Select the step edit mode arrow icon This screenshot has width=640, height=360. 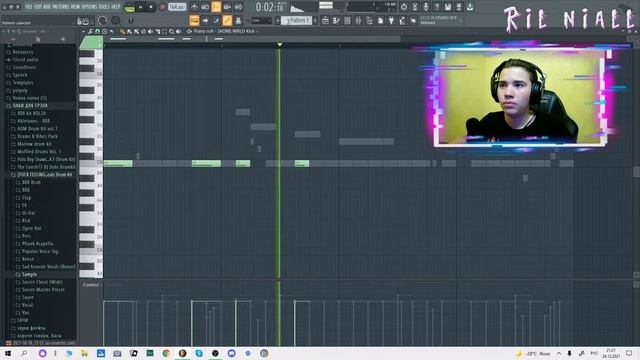pyautogui.click(x=205, y=20)
